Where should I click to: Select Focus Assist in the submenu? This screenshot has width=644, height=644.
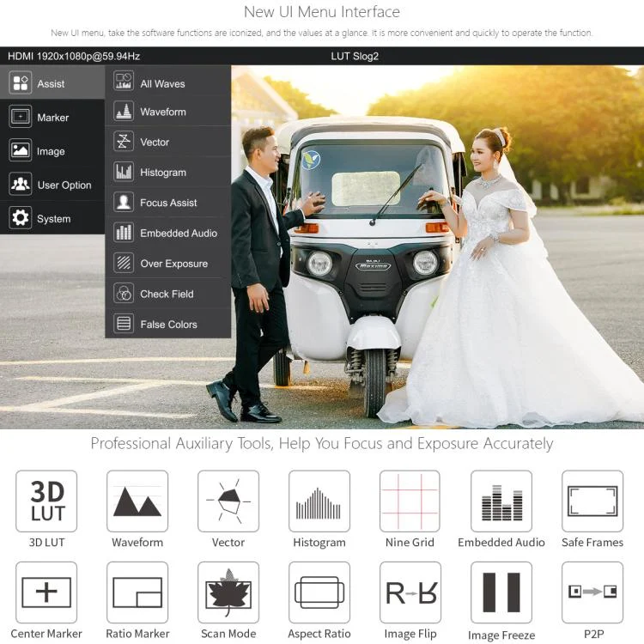point(167,203)
